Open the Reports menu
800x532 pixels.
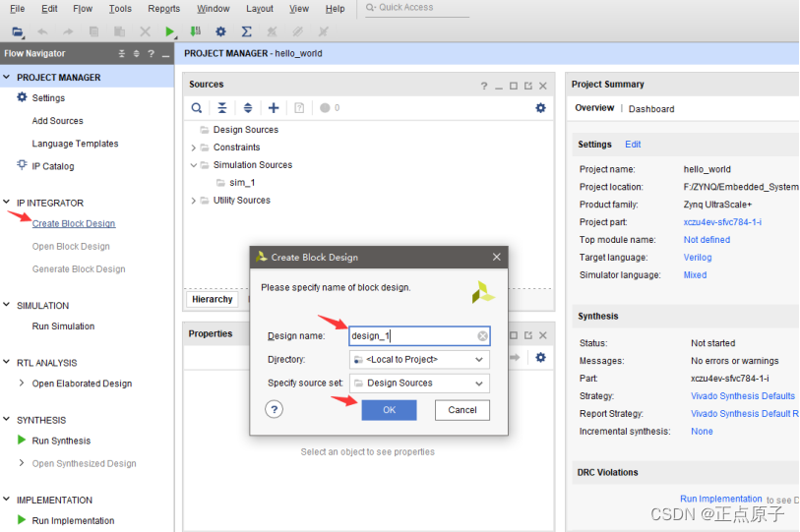pos(163,9)
